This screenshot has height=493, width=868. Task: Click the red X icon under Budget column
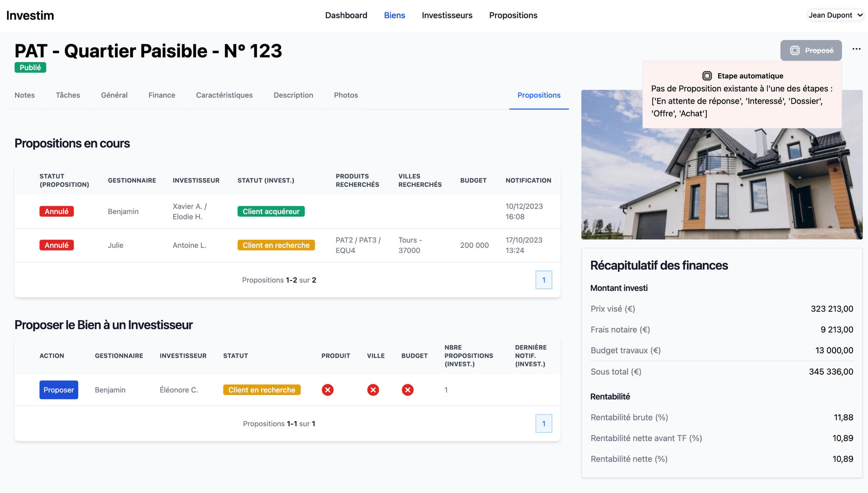pos(407,390)
